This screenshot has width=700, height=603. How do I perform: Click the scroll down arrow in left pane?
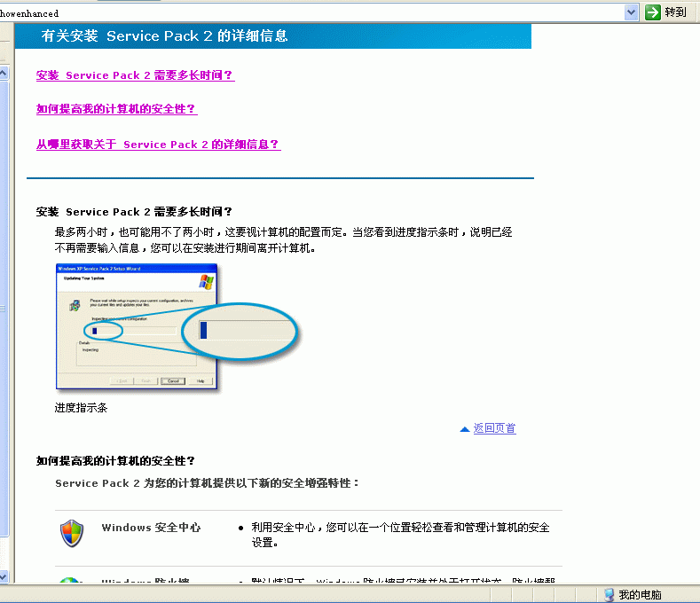pyautogui.click(x=4, y=576)
